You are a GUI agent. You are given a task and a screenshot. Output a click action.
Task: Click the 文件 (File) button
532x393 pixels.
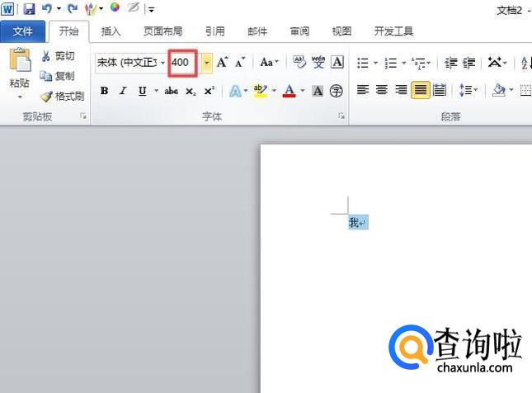(23, 31)
